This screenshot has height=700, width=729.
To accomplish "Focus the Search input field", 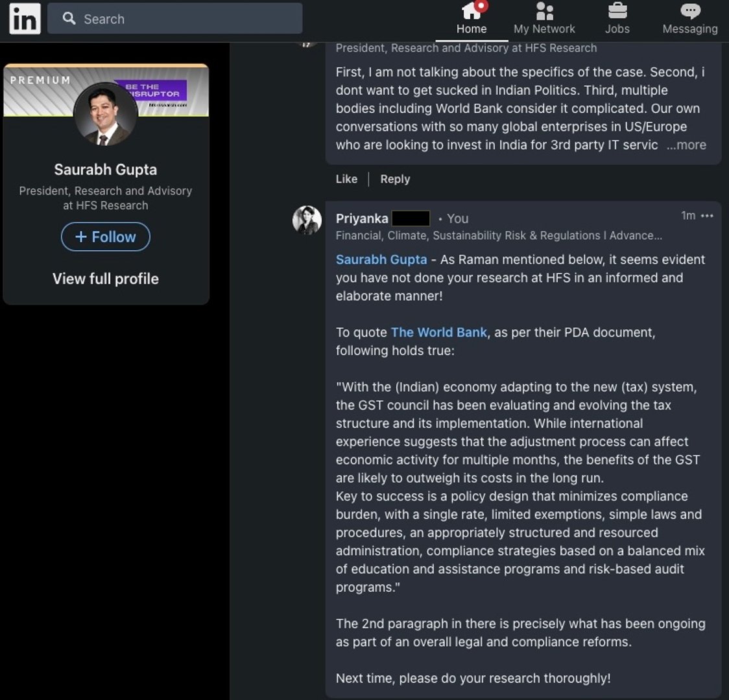I will (175, 19).
